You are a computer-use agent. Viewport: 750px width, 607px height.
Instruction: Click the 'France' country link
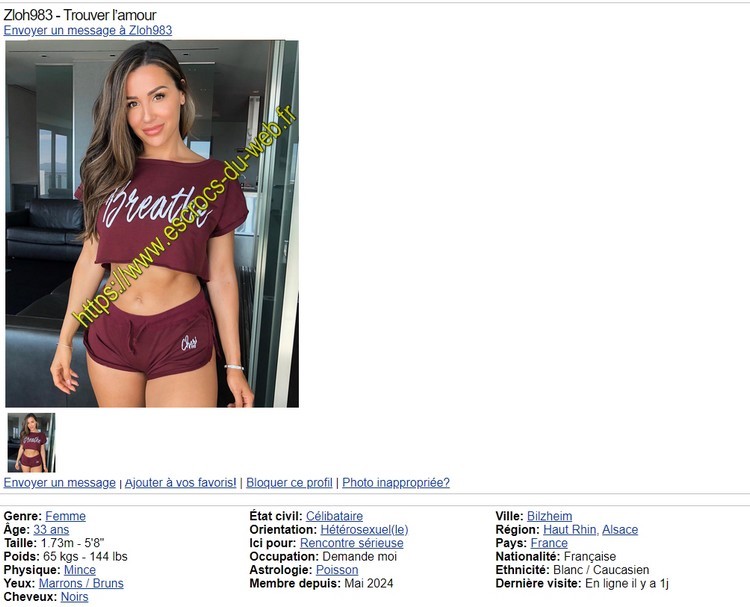click(549, 543)
